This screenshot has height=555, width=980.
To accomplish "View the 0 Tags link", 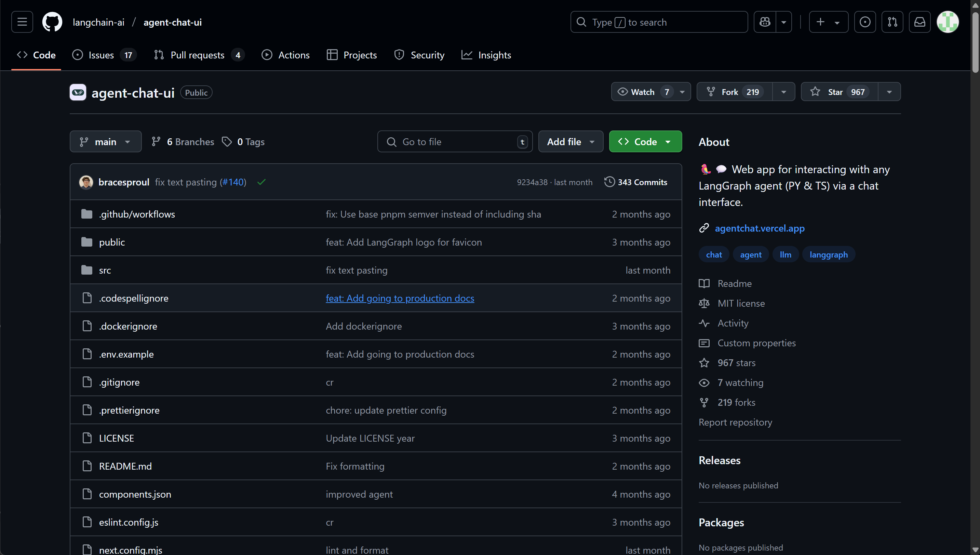I will click(x=243, y=142).
